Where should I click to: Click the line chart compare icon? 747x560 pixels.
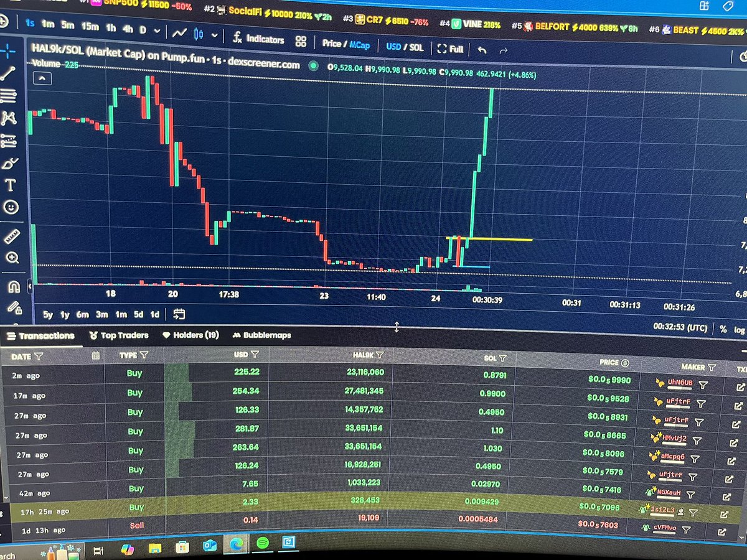tap(181, 32)
